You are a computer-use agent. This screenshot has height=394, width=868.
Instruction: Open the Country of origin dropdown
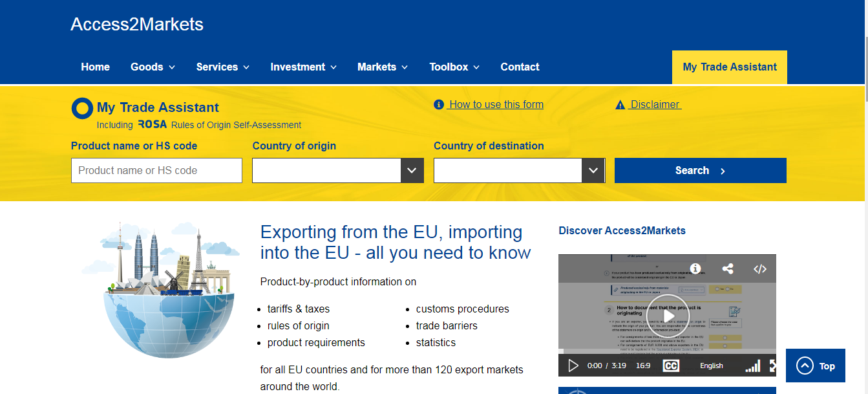point(338,171)
